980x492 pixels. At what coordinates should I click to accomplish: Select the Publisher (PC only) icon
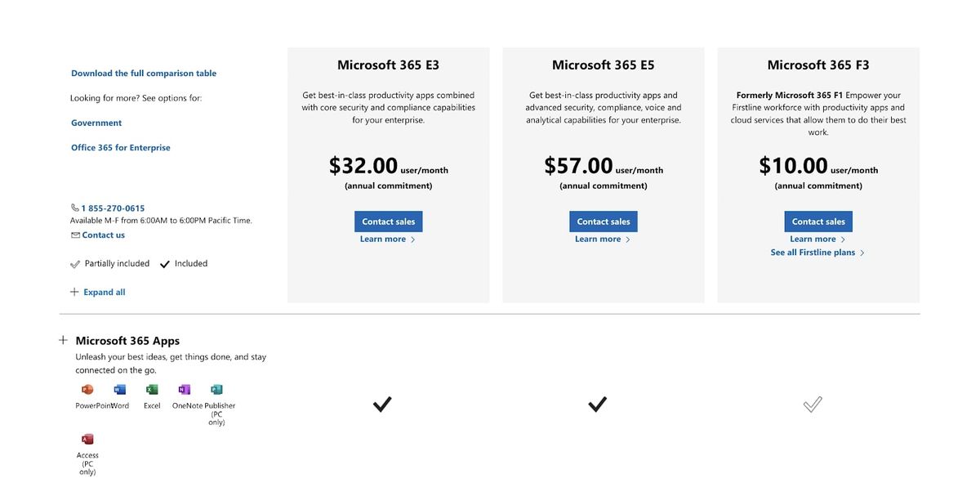pos(215,390)
